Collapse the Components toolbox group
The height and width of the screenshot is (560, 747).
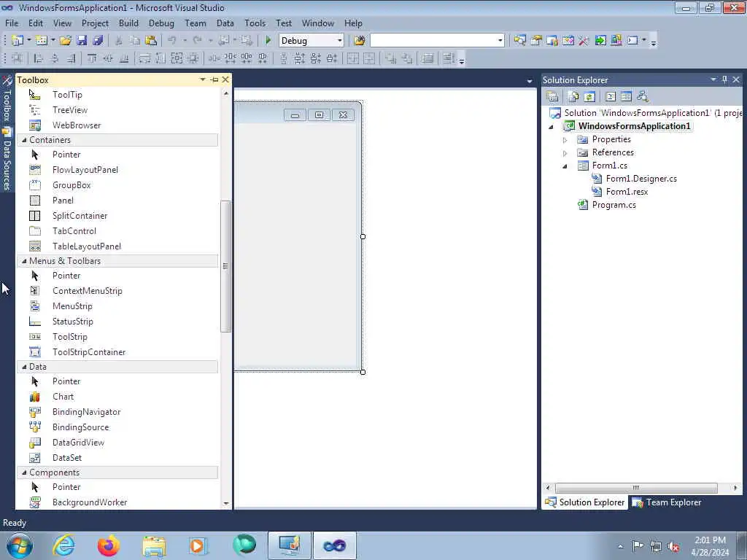click(24, 472)
